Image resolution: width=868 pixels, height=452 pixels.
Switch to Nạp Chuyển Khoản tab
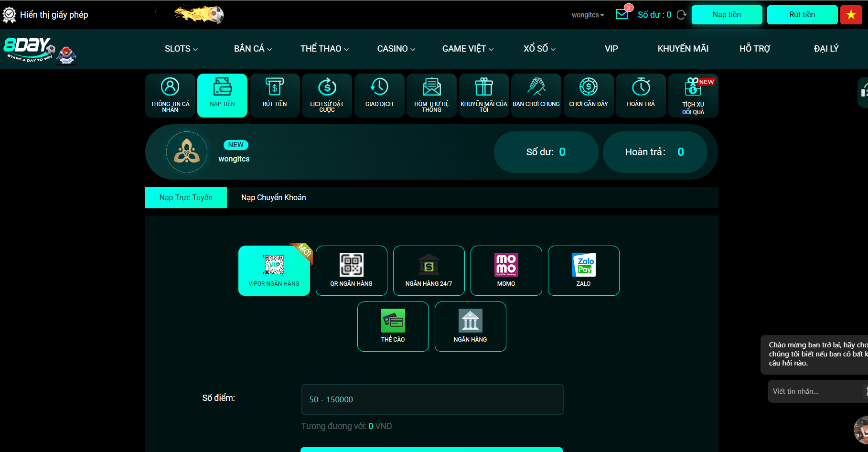[274, 197]
